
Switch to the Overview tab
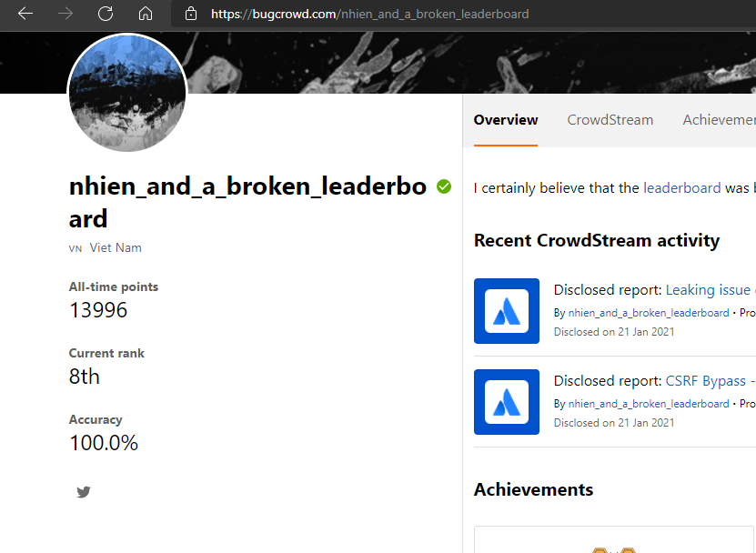click(x=506, y=120)
